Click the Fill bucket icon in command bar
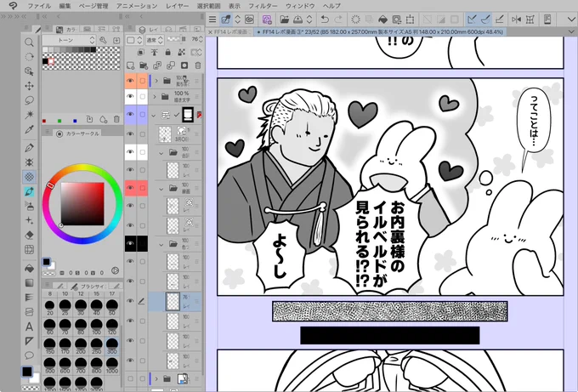The width and height of the screenshot is (578, 392). 382,20
